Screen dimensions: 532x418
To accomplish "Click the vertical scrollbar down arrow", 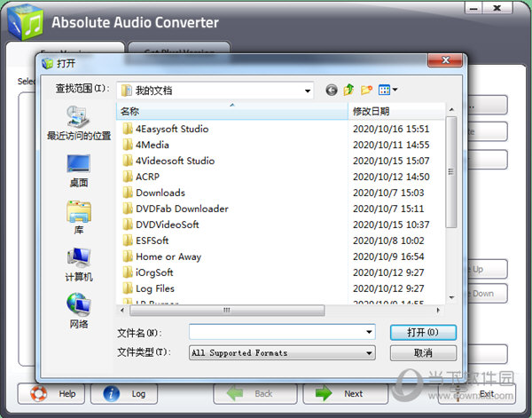I will click(451, 297).
